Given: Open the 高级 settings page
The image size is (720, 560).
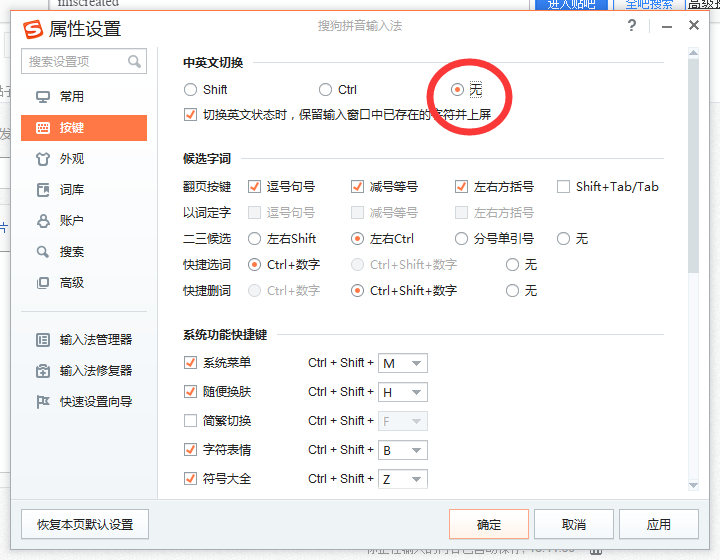Looking at the screenshot, I should (x=84, y=283).
